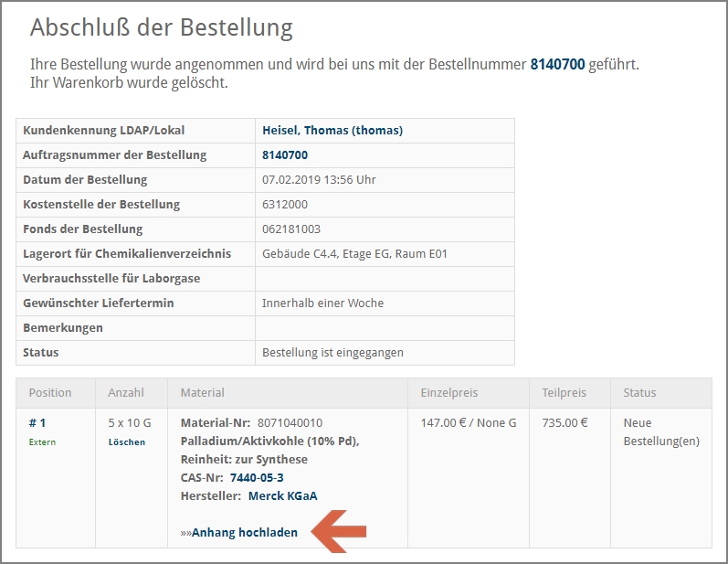
Task: Click the Abschluß der Bestellung heading
Action: [162, 27]
